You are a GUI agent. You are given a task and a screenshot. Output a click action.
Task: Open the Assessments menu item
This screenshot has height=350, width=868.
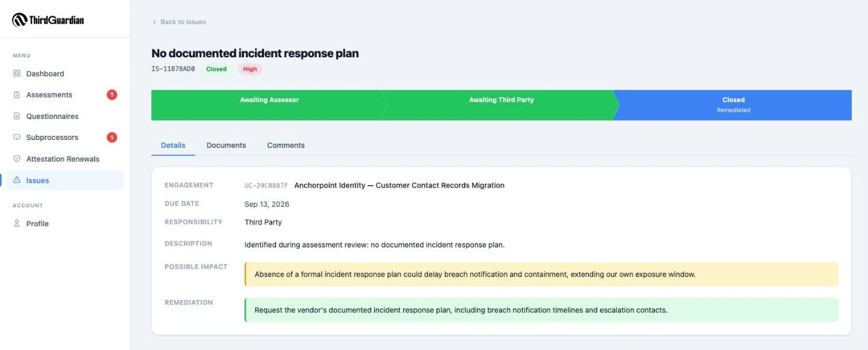click(x=65, y=95)
